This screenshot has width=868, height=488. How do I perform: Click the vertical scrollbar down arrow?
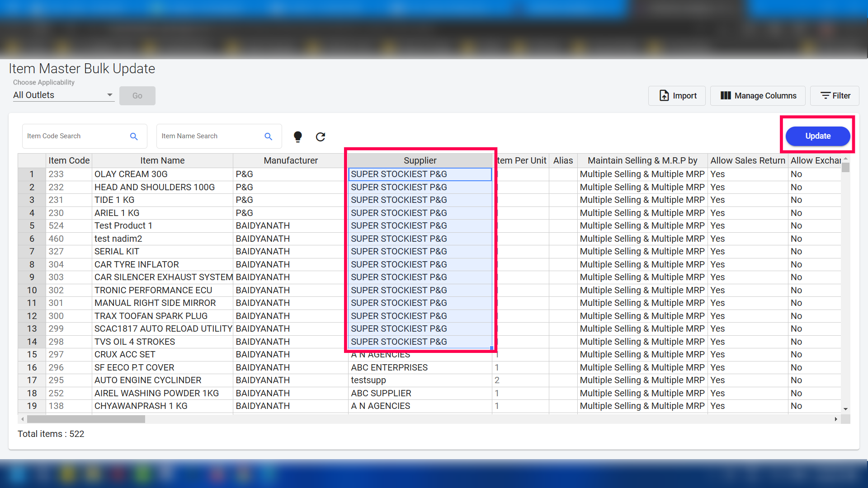click(845, 409)
